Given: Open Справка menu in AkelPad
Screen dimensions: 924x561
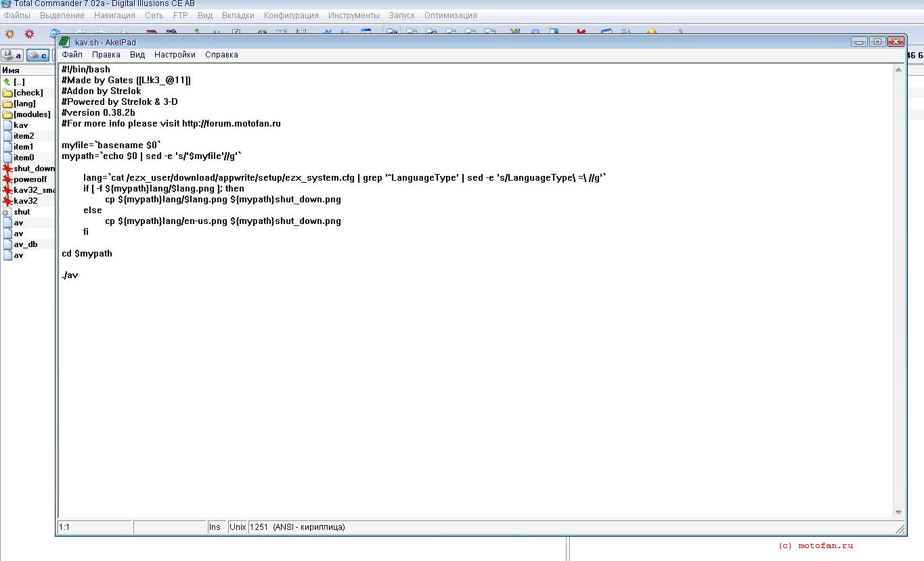Looking at the screenshot, I should tap(221, 55).
